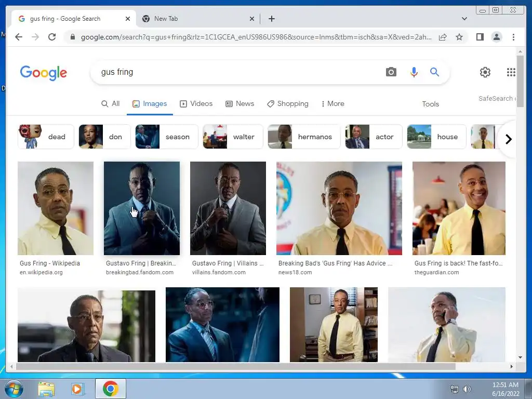Viewport: 532px width, 399px height.
Task: Open 'Gustavo Fring | Breakin...' title link
Action: [x=141, y=263]
